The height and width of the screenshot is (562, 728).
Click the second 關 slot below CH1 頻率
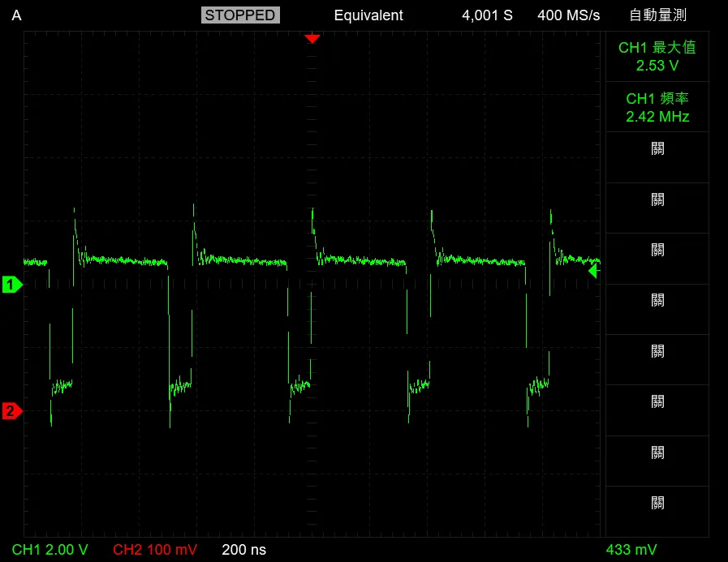657,208
